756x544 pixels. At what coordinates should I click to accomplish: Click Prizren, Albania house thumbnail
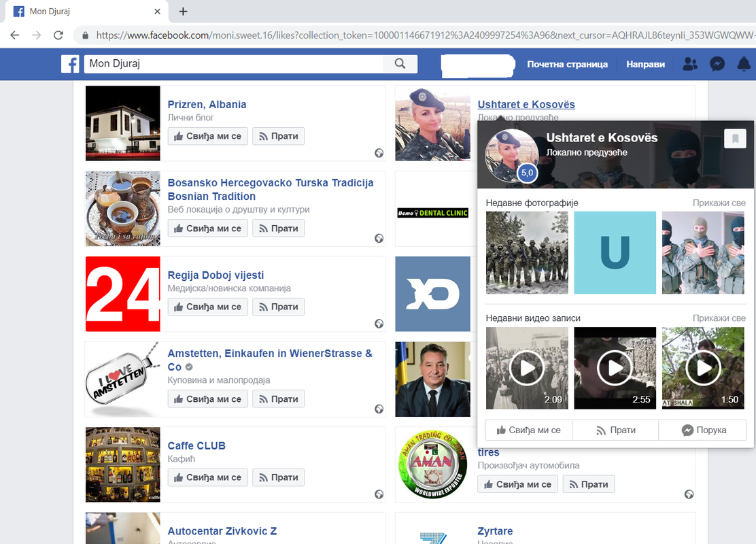point(122,124)
